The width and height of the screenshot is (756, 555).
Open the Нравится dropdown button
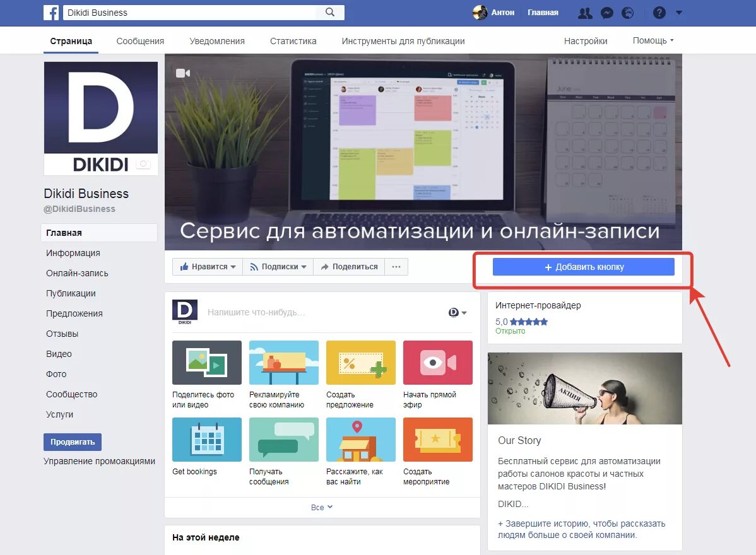click(x=208, y=267)
